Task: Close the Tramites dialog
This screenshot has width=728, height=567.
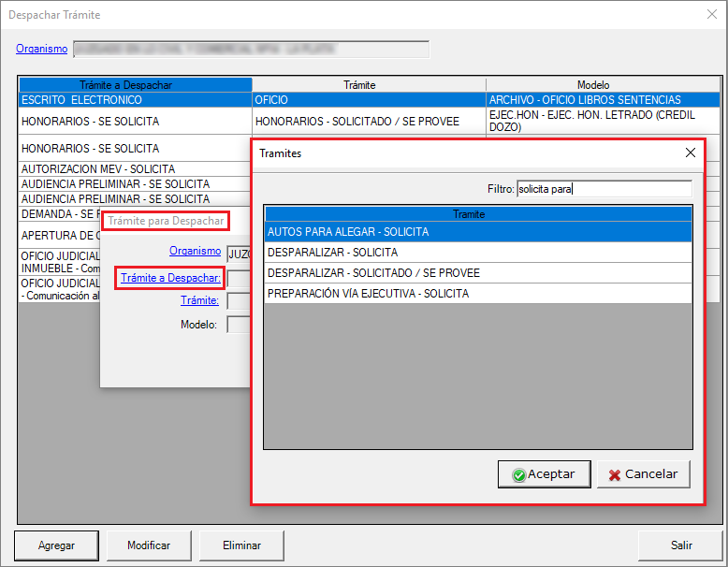Action: (x=690, y=153)
